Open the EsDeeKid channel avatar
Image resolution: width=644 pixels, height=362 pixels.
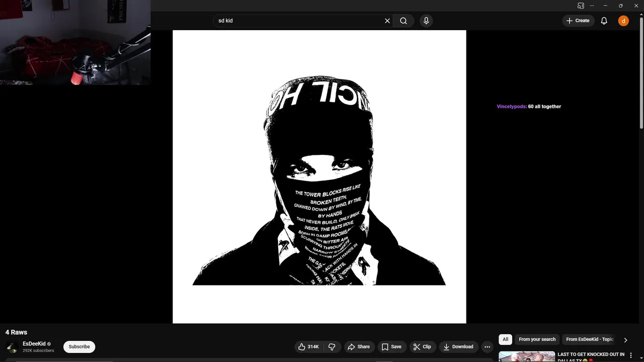pyautogui.click(x=12, y=347)
